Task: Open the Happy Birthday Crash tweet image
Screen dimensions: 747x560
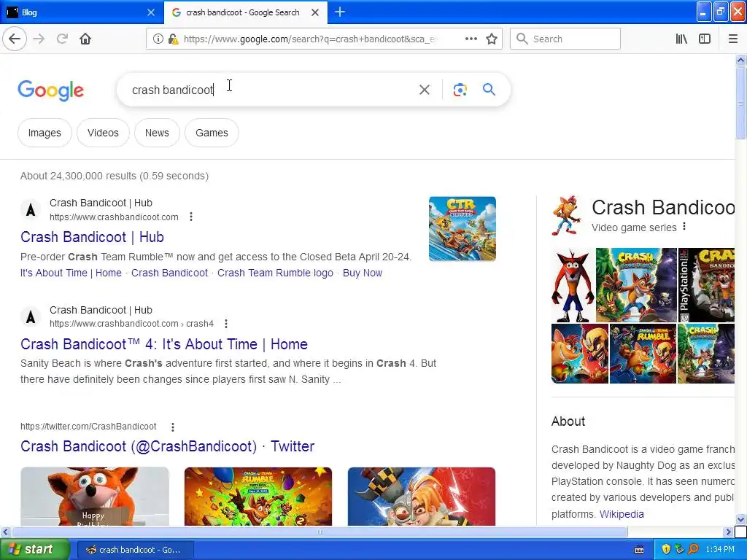Action: point(95,496)
